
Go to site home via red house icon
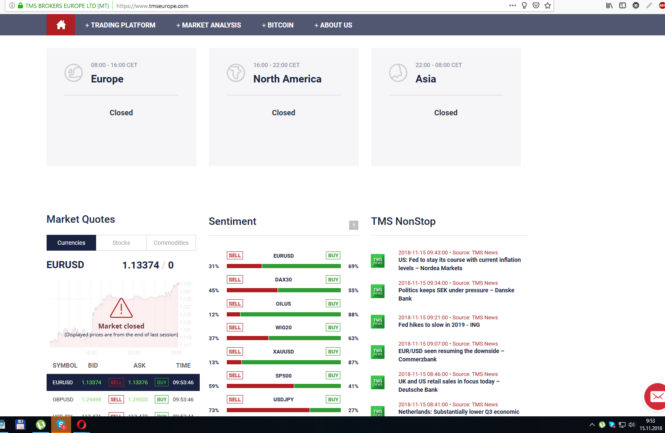[61, 25]
